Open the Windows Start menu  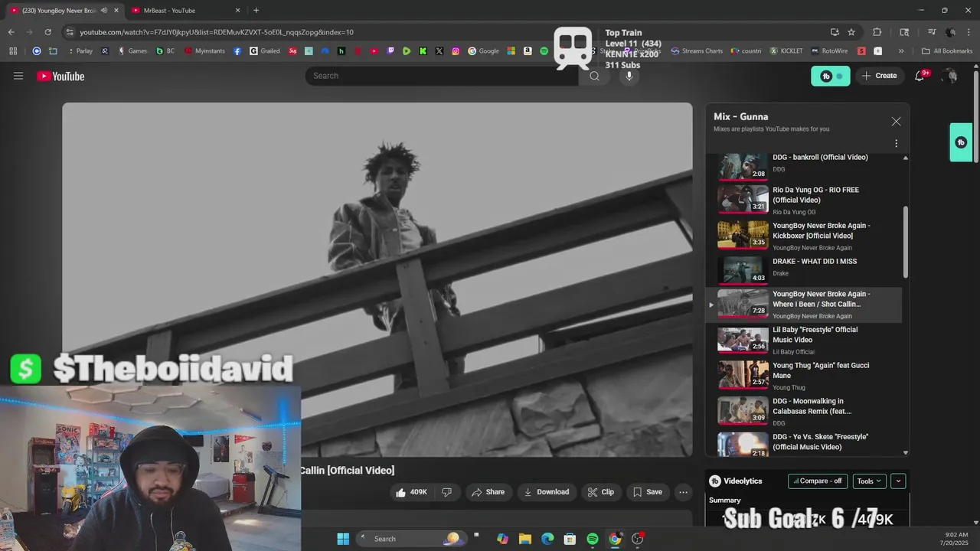click(343, 539)
